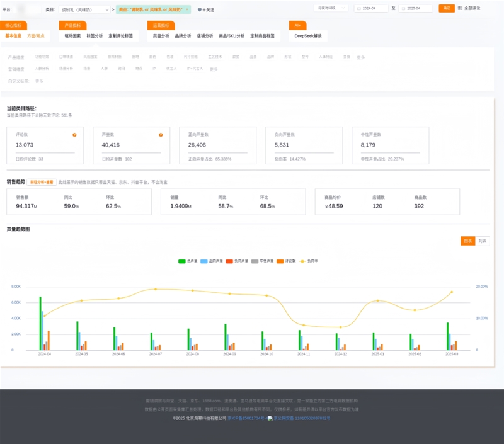Click the help icon on the 声量数 card
504x444 pixels.
(161, 135)
